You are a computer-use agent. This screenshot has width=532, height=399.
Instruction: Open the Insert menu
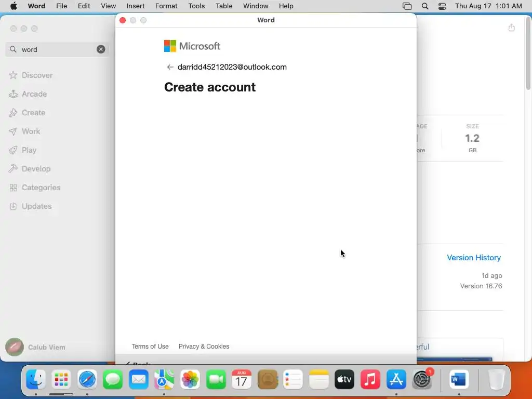tap(136, 6)
